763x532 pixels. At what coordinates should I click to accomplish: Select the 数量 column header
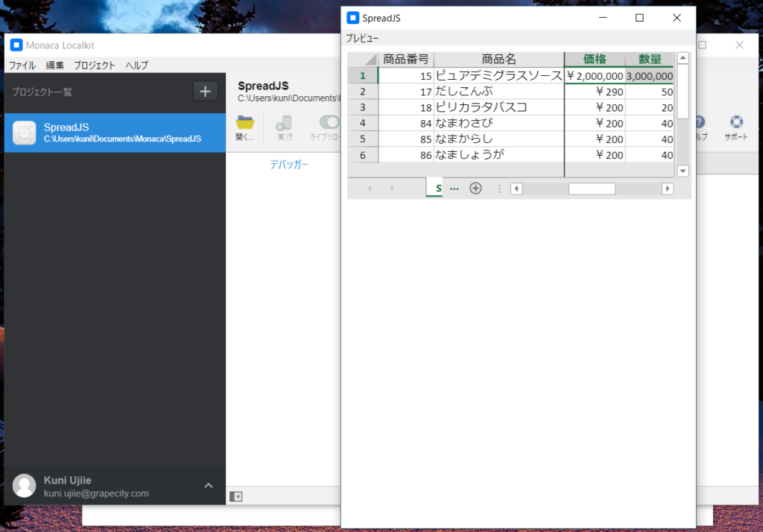click(x=650, y=60)
